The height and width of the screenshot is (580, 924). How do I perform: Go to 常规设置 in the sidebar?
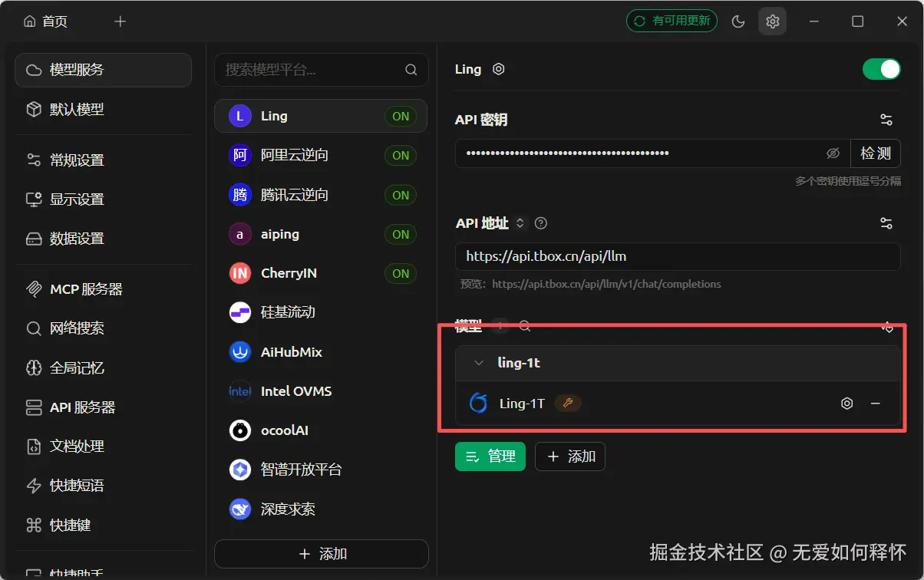104,160
